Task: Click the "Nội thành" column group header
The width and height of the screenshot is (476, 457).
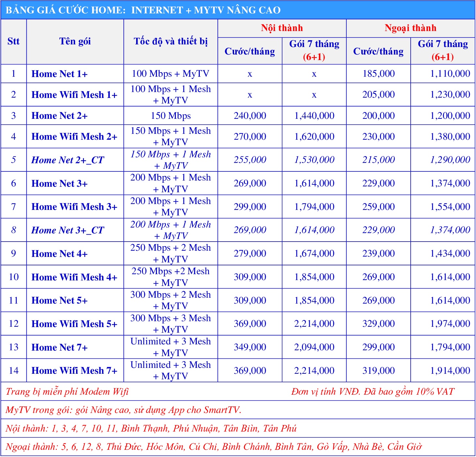Action: pos(282,28)
